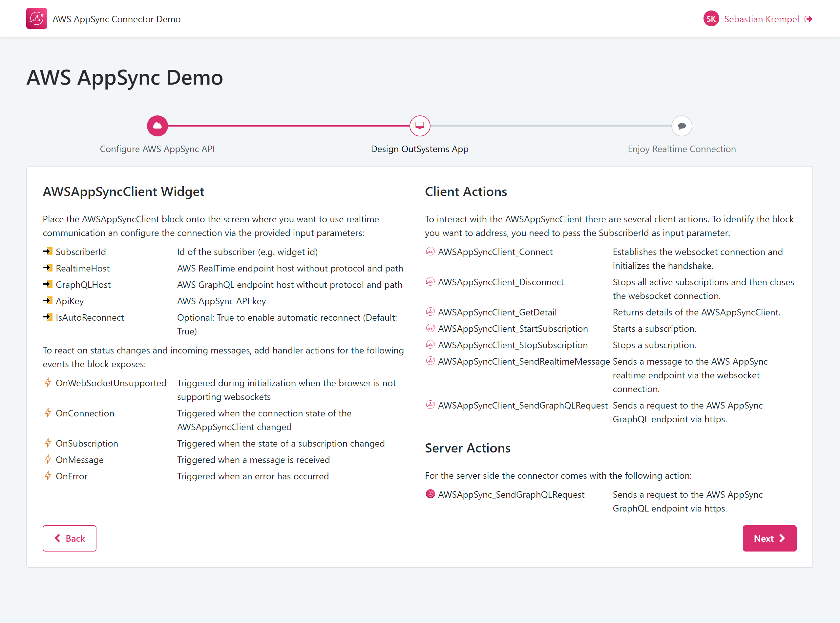
Task: Go to the Next wizard page
Action: (x=769, y=538)
